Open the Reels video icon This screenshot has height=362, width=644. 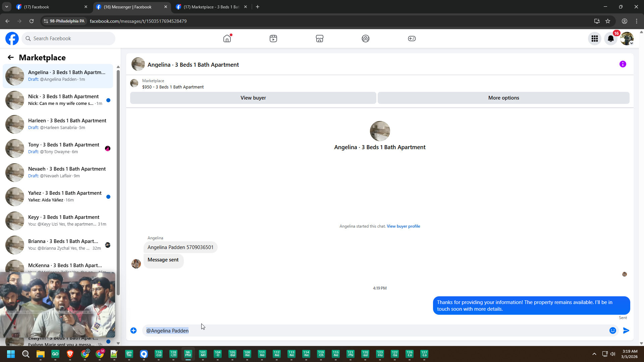coord(273,39)
